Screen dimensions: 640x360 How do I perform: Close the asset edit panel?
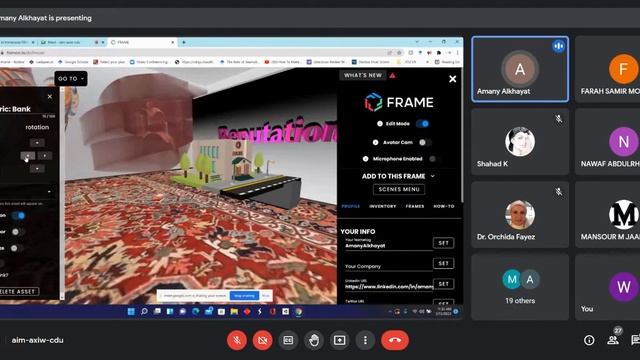(50, 96)
